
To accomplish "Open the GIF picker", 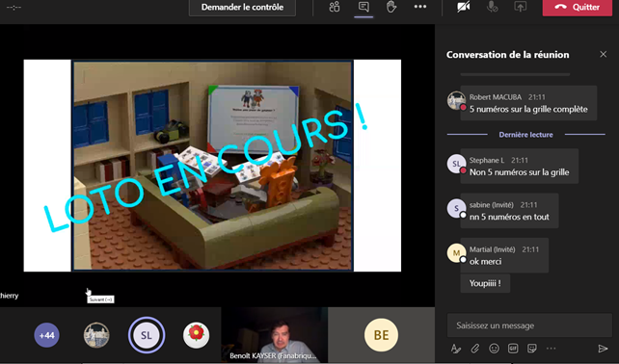I will tap(513, 349).
